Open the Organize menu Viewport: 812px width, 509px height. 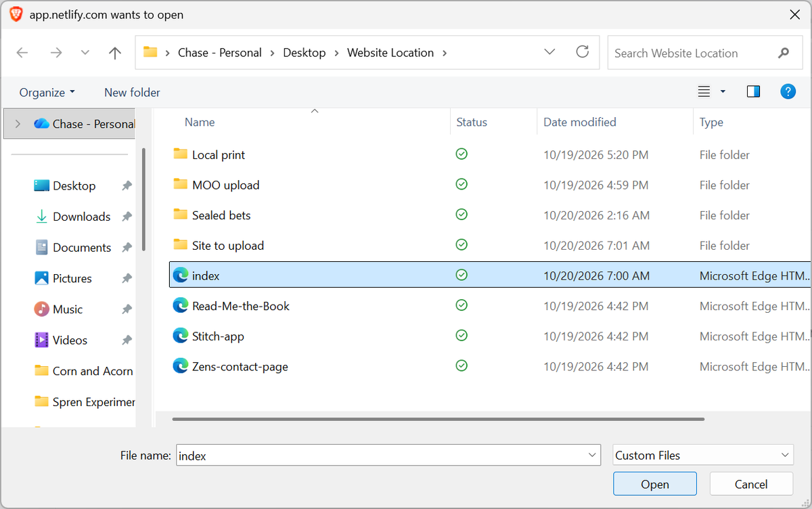(x=47, y=92)
